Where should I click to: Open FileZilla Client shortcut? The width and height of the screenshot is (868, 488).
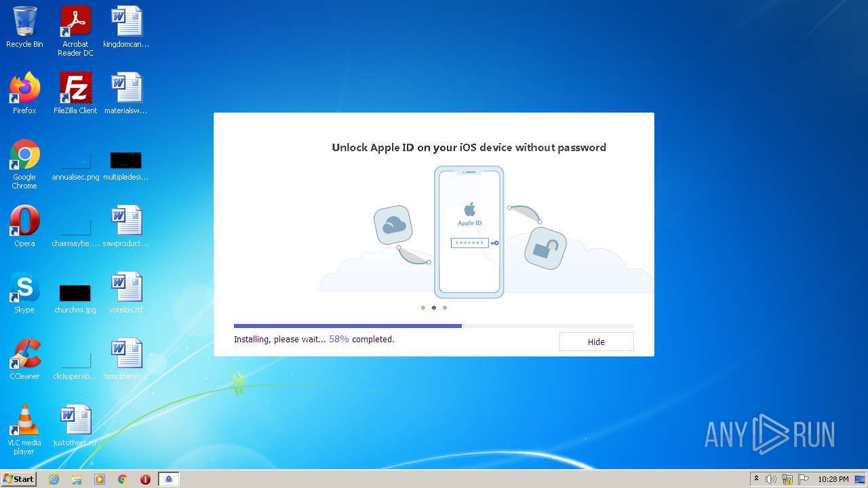click(x=75, y=93)
